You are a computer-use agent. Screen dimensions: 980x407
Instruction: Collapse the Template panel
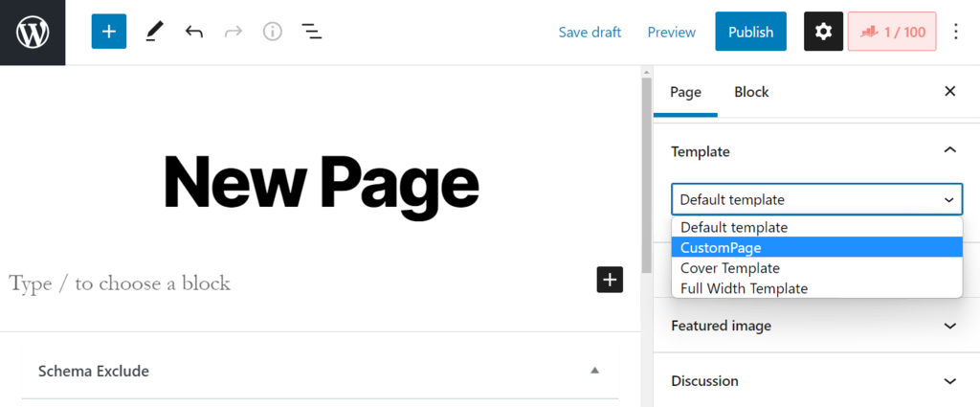(949, 150)
